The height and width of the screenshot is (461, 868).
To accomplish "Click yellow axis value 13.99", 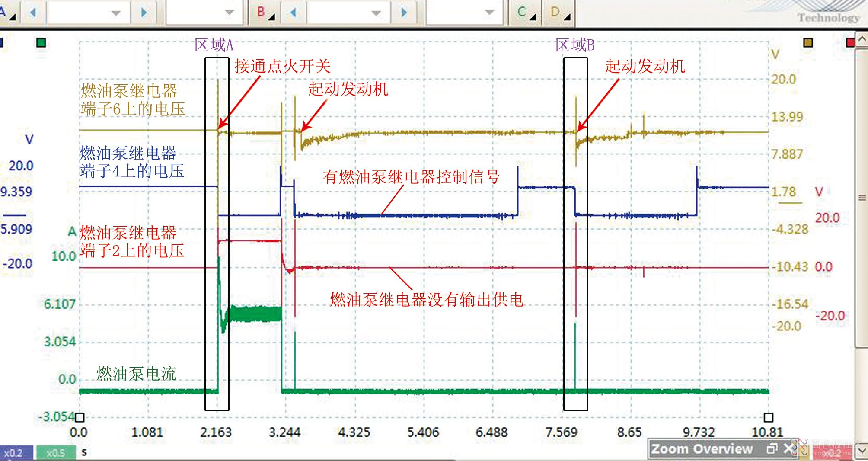I will tap(787, 117).
